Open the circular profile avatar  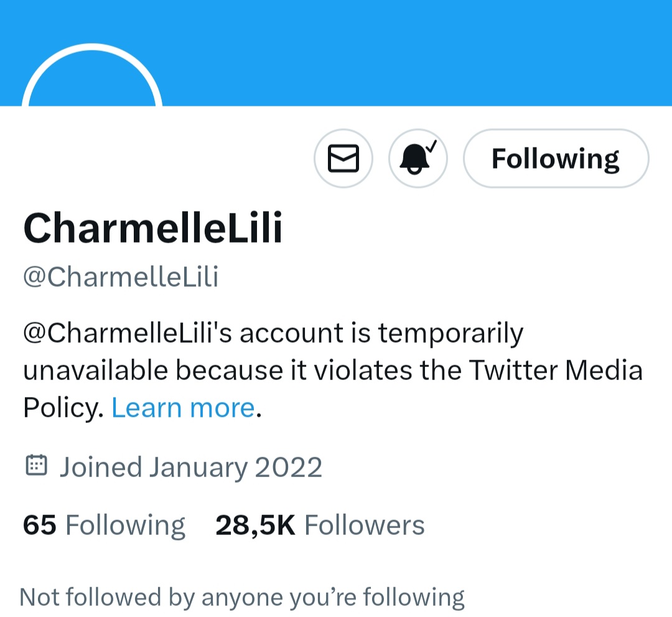tap(92, 81)
